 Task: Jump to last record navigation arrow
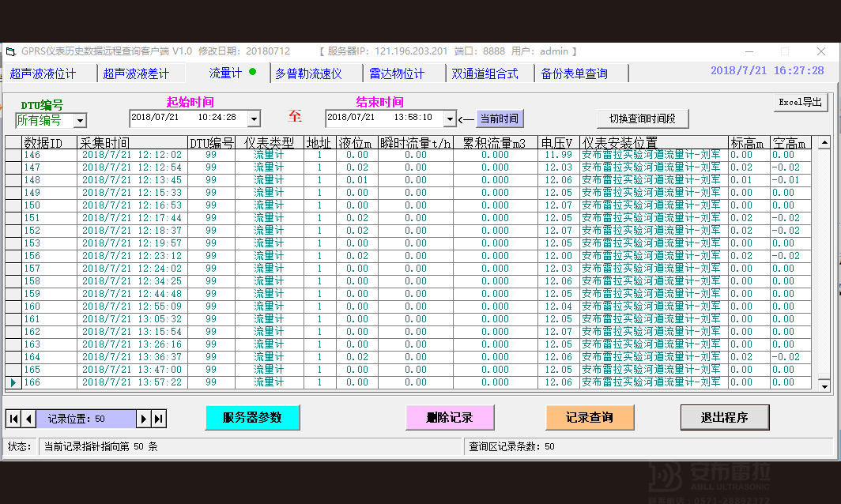(x=158, y=419)
